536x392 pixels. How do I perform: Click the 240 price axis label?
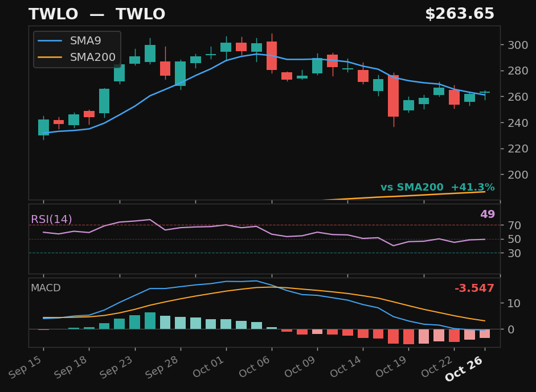[518, 123]
